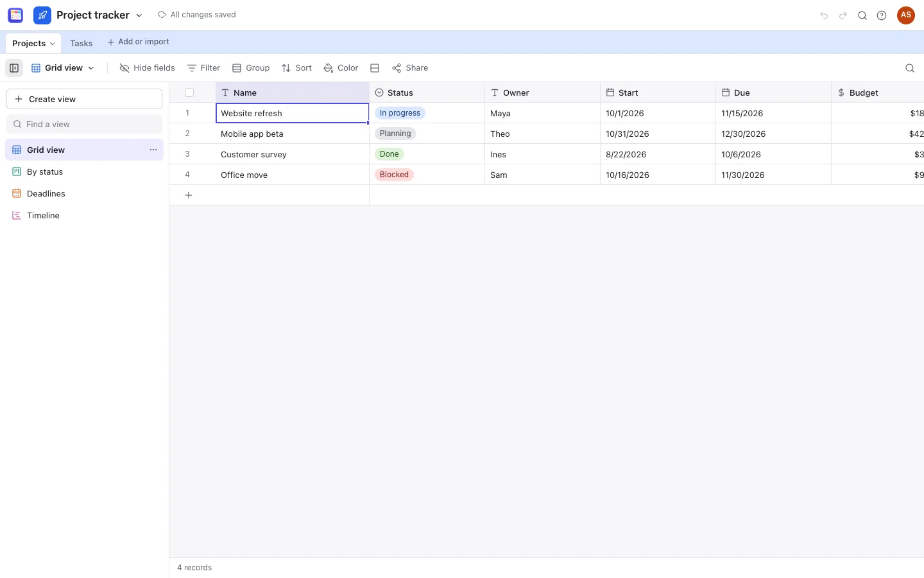Click the app home logo icon
The height and width of the screenshot is (578, 924).
[15, 15]
